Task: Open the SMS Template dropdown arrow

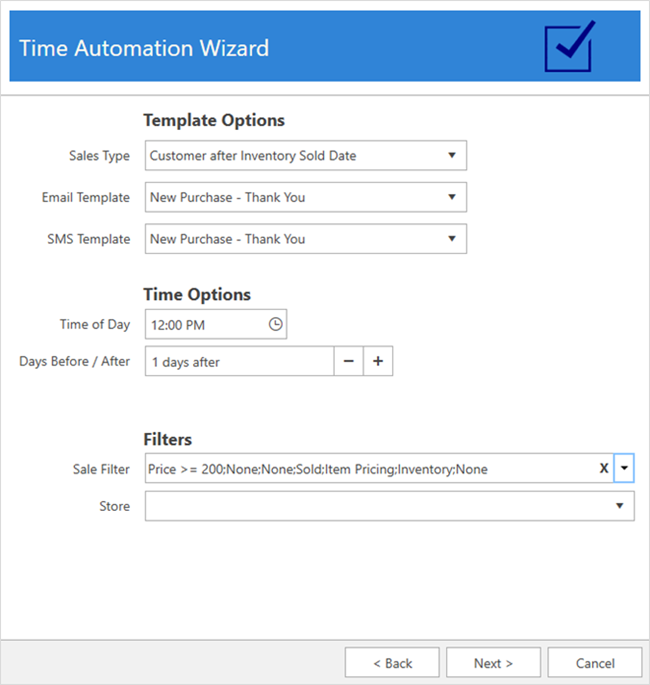Action: pyautogui.click(x=451, y=239)
